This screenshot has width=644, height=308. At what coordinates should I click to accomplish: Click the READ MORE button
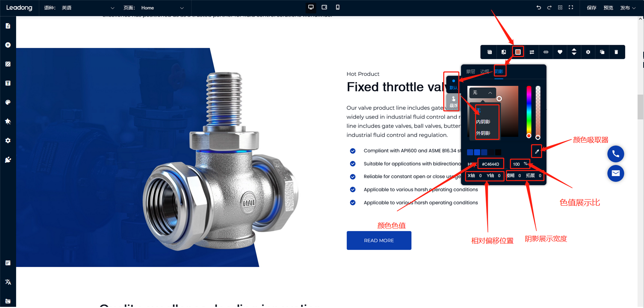(379, 241)
